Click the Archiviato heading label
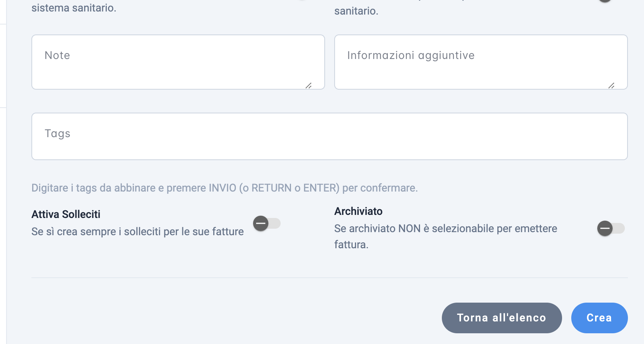The image size is (644, 344). point(358,211)
